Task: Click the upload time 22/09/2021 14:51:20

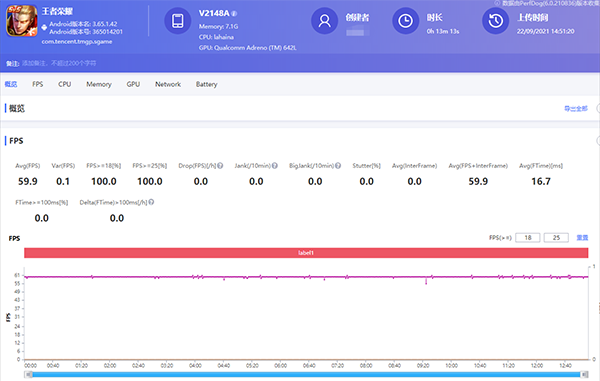Action: (545, 31)
